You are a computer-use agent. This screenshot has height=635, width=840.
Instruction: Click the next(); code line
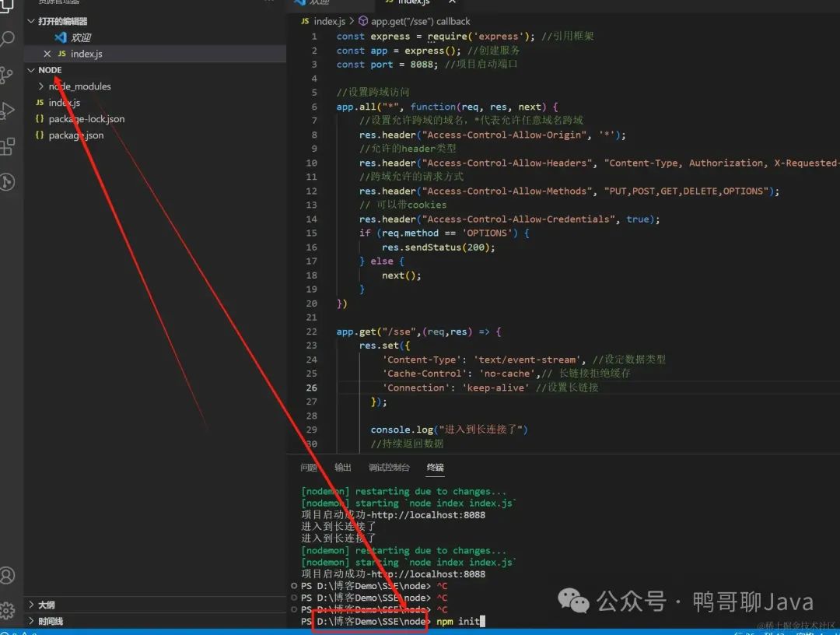tap(401, 275)
